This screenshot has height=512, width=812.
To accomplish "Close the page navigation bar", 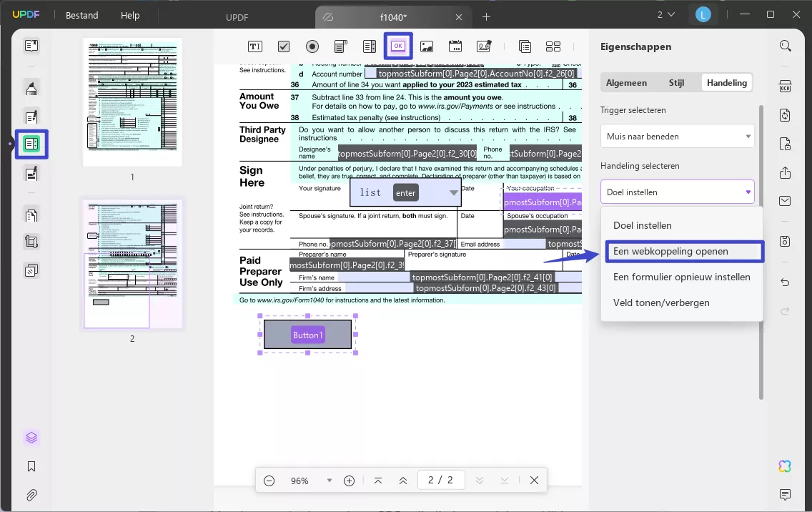I will 535,481.
